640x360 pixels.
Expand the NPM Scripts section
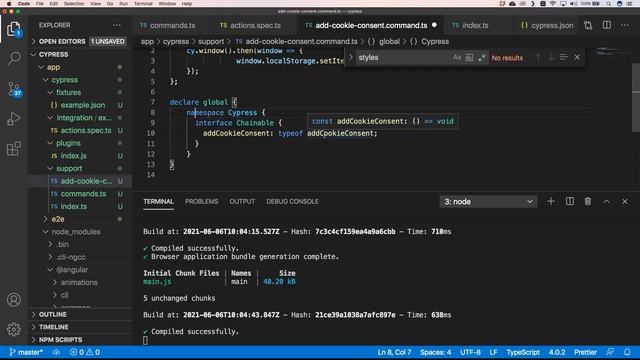pyautogui.click(x=80, y=340)
